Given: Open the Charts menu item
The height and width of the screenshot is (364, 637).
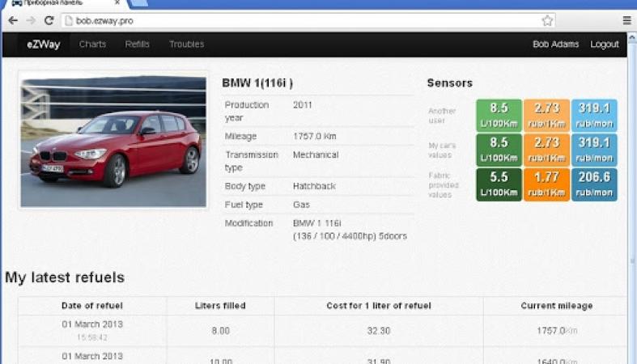Looking at the screenshot, I should point(92,44).
